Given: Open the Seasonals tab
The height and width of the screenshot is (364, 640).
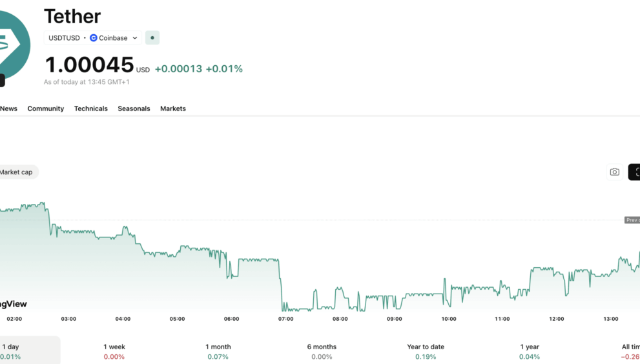Looking at the screenshot, I should (134, 108).
